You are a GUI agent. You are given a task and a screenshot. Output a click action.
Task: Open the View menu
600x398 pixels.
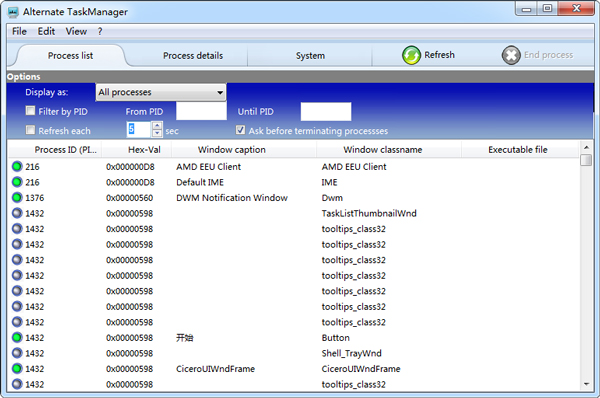coord(76,31)
